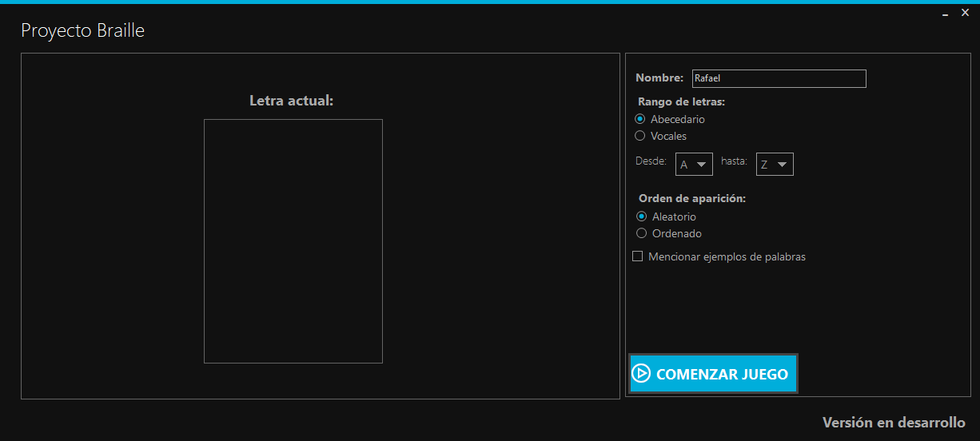Screen dimensions: 980x441
Task: Click the Versión en desarrollo text
Action: point(894,423)
